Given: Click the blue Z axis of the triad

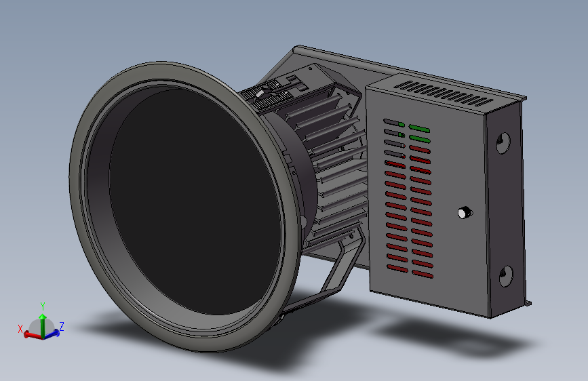Looking at the screenshot, I should click(x=52, y=334).
